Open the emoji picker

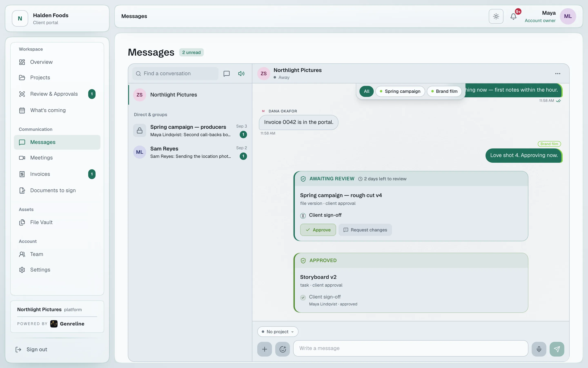[283, 349]
